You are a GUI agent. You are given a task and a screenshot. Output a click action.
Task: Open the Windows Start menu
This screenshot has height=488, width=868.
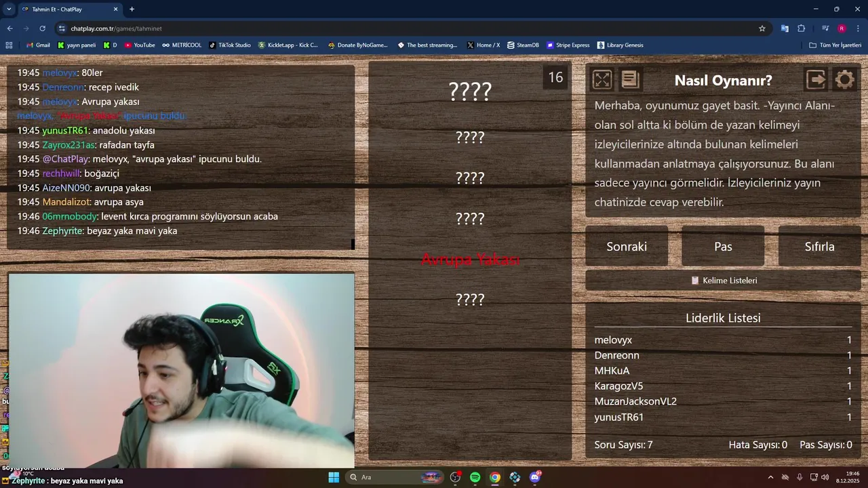(x=334, y=477)
